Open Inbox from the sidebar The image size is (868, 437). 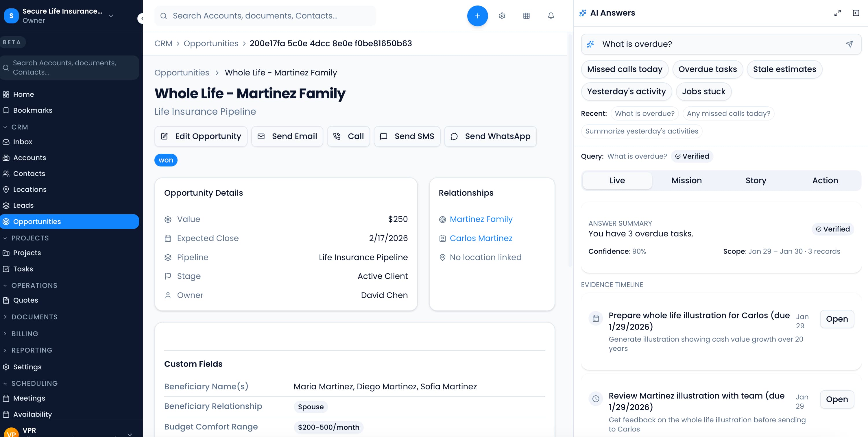point(23,142)
